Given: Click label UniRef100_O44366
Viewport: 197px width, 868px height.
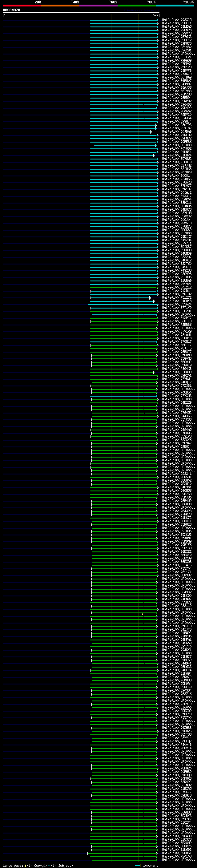Looking at the screenshot, I should point(177,416).
